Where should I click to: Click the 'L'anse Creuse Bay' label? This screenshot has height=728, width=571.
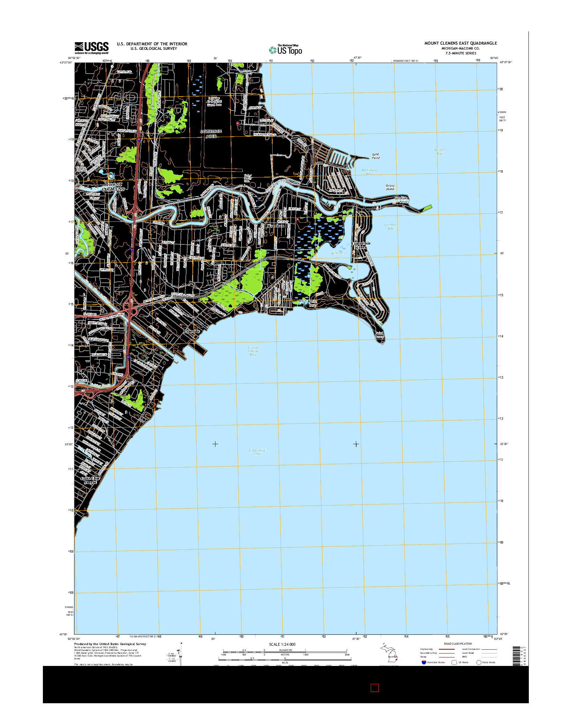pyautogui.click(x=253, y=351)
